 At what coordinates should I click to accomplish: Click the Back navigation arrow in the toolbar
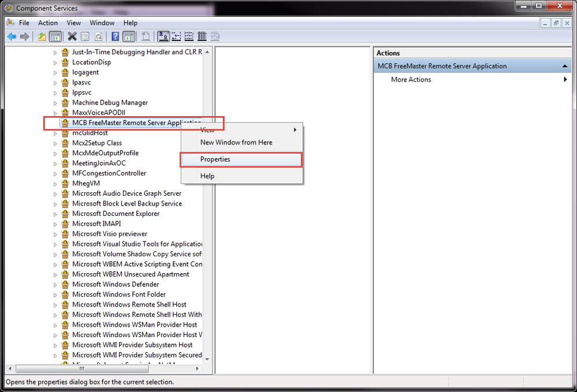(x=12, y=36)
